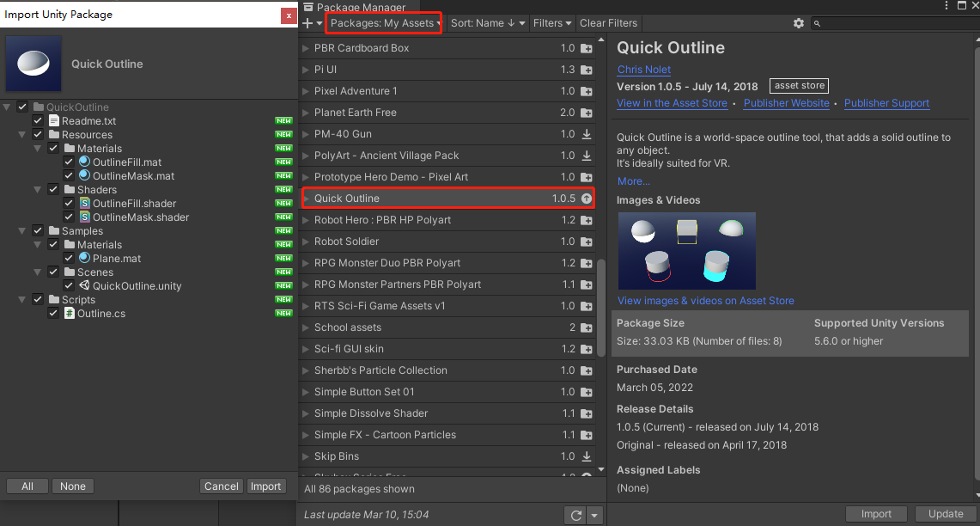Image resolution: width=980 pixels, height=526 pixels.
Task: Open the Filters dropdown
Action: click(x=552, y=23)
